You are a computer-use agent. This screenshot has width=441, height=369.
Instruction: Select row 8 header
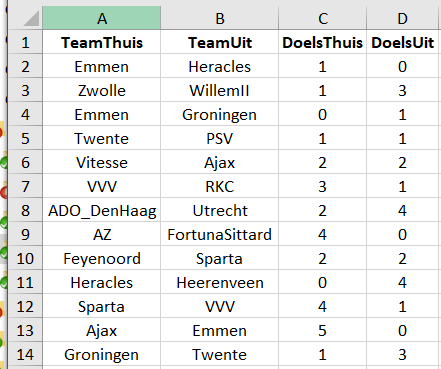coord(25,210)
